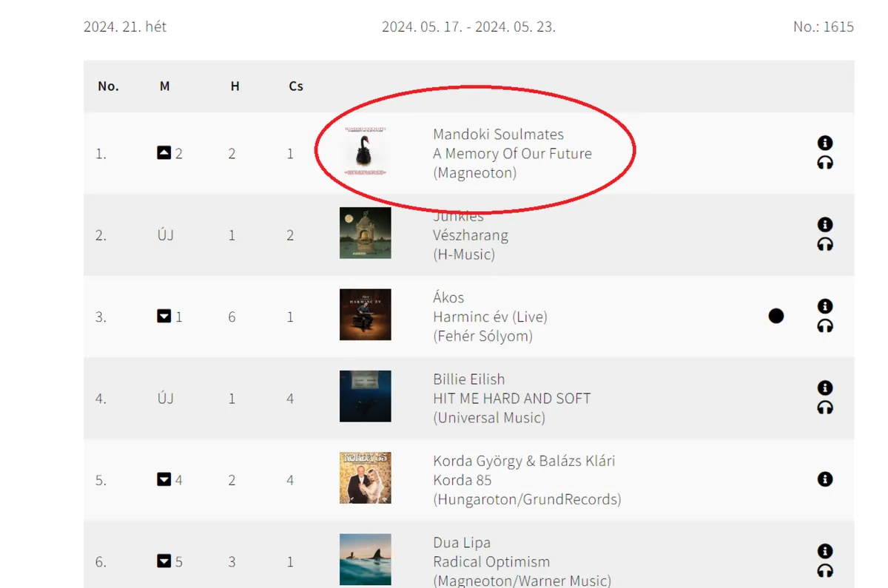Click the 'M' column header
This screenshot has width=888, height=588.
pyautogui.click(x=164, y=87)
